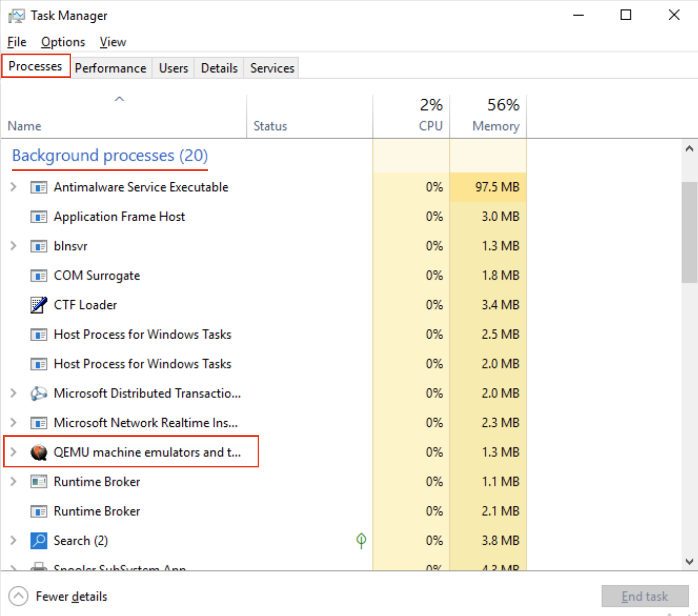
Task: Click the green leaf status icon on Search row
Action: click(x=361, y=541)
